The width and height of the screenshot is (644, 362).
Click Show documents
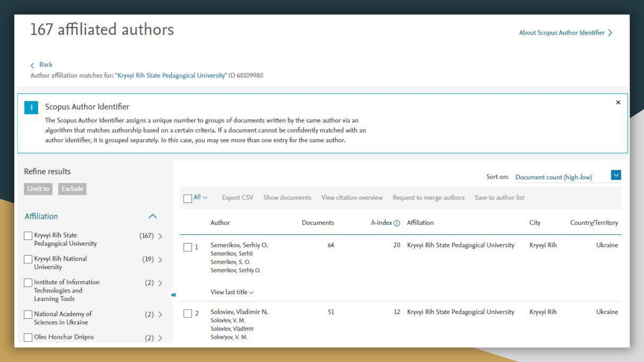click(x=287, y=198)
